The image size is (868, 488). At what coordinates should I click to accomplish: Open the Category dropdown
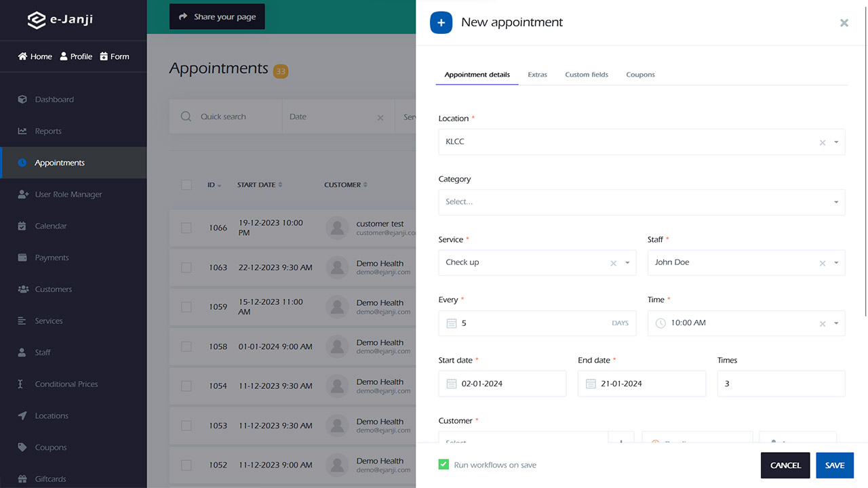tap(642, 202)
